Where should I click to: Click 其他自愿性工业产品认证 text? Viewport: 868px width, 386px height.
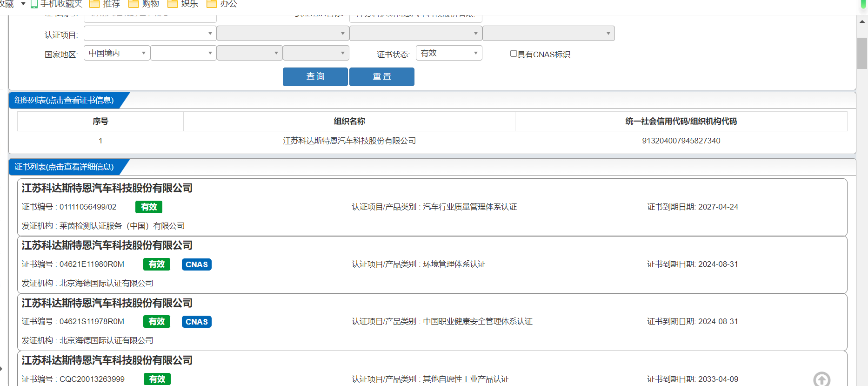(x=466, y=379)
